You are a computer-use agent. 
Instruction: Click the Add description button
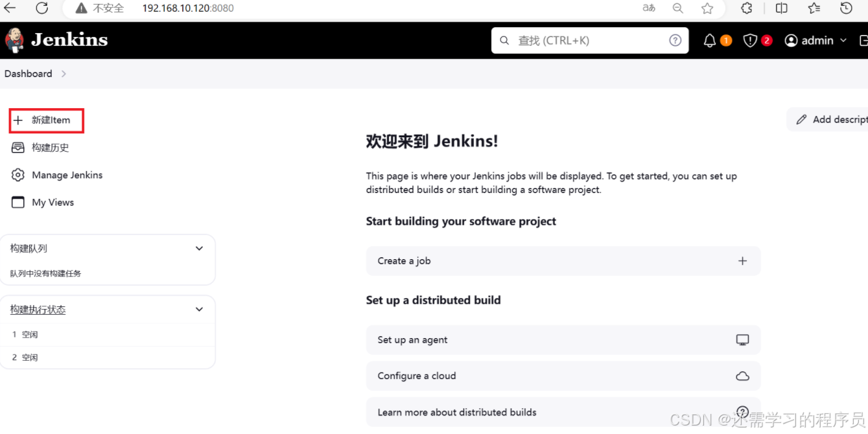[828, 119]
